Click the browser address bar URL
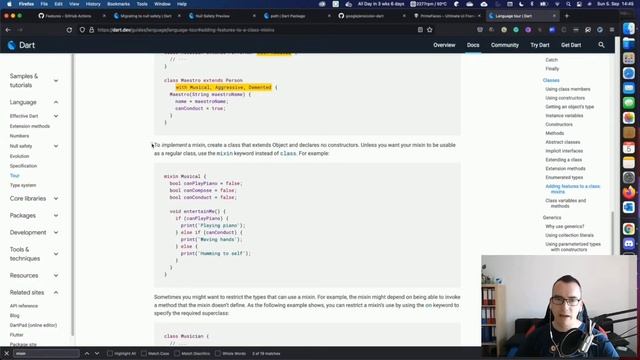This screenshot has width=640, height=360. pos(186,30)
